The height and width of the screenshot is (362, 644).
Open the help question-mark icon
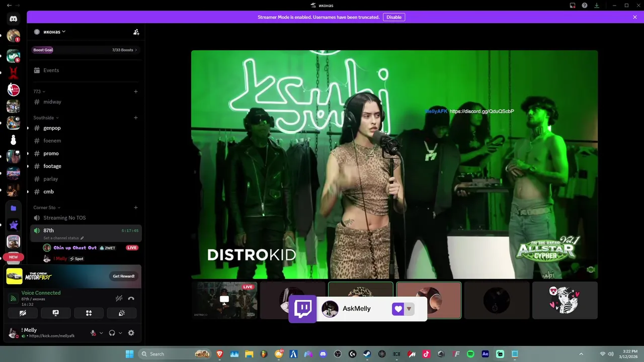click(x=585, y=6)
